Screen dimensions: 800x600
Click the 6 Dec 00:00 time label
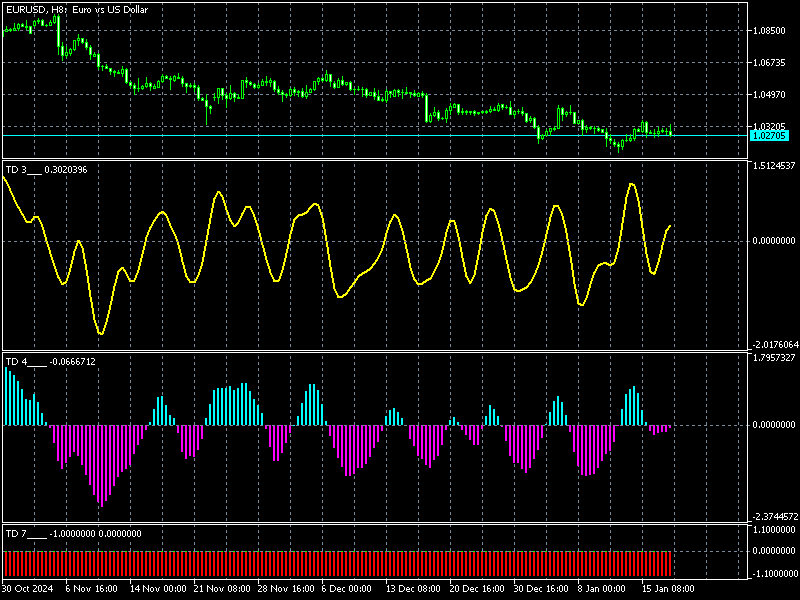[347, 589]
